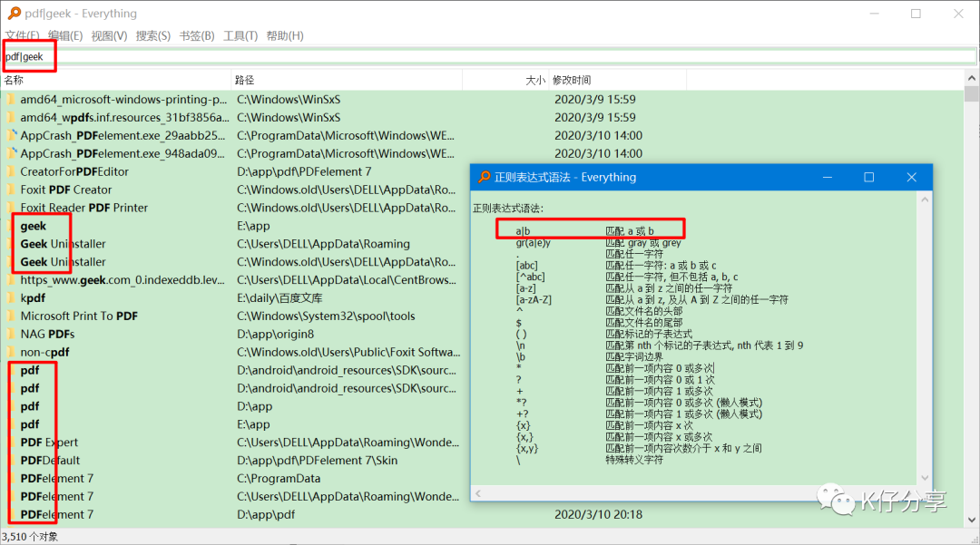Select the folder icon beside kpdf
This screenshot has width=980, height=545.
coord(11,297)
